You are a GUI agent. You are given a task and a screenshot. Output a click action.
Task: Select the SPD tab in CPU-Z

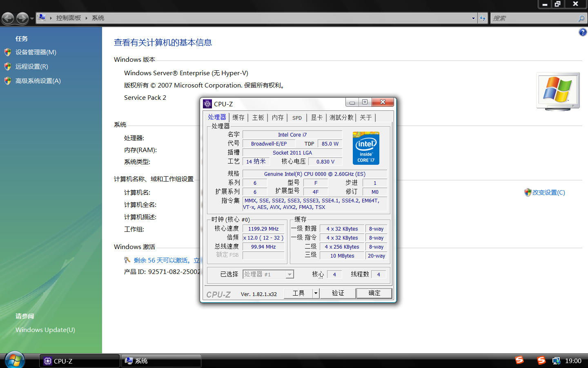pos(297,118)
